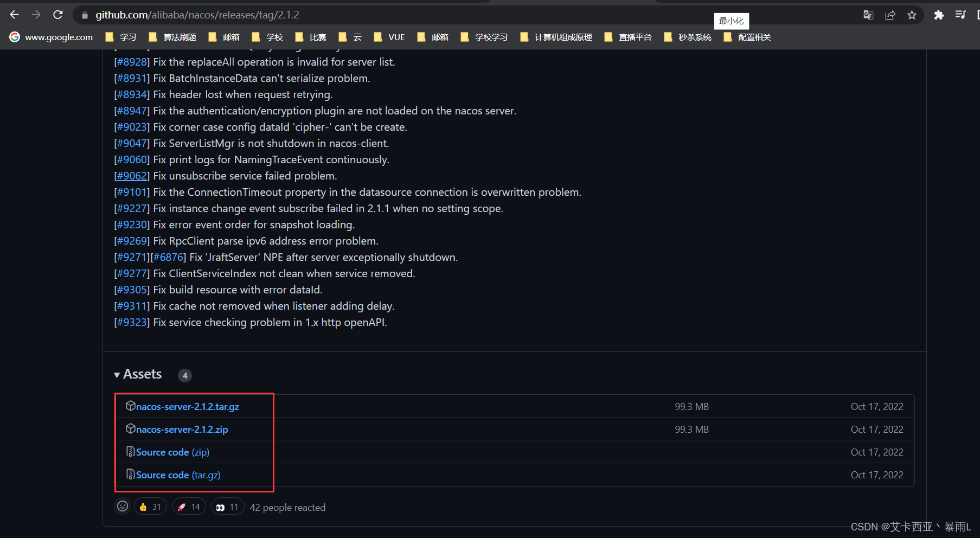Viewport: 980px width, 538px height.
Task: Collapse the Assets section triangle
Action: point(117,375)
